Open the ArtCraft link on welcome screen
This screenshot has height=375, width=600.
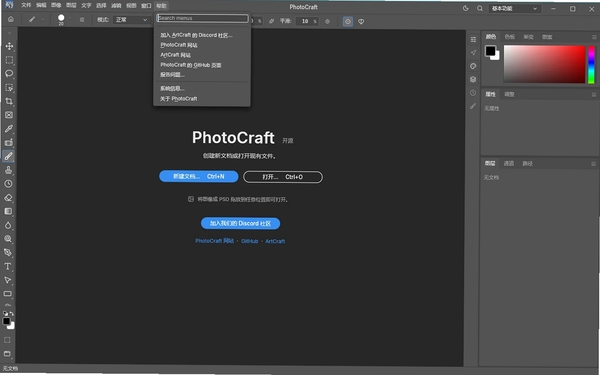click(x=275, y=241)
